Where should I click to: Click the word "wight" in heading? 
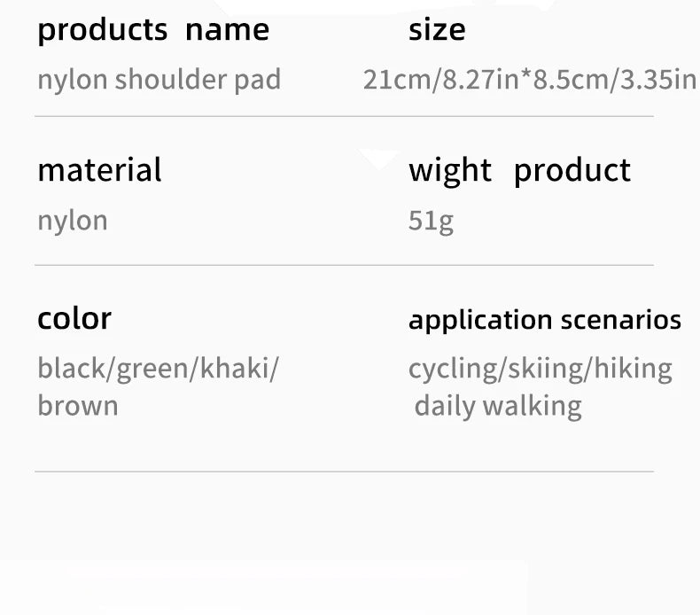(449, 170)
